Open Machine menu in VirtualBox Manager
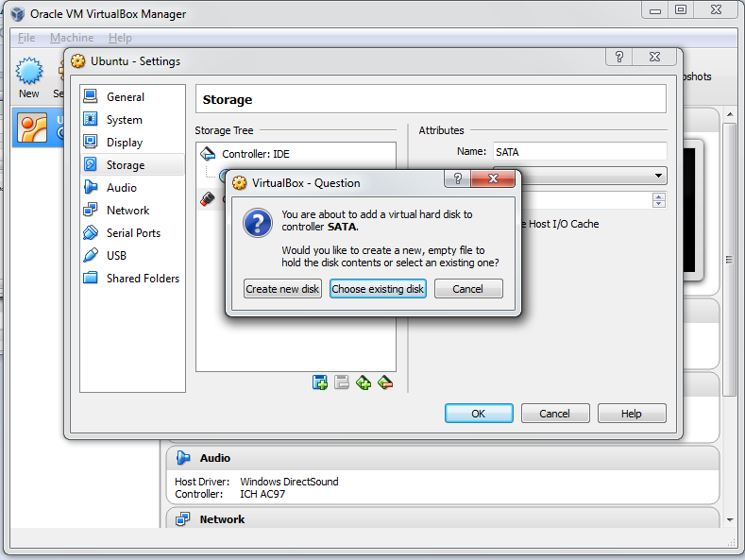Viewport: 745px width, 560px height. (72, 38)
